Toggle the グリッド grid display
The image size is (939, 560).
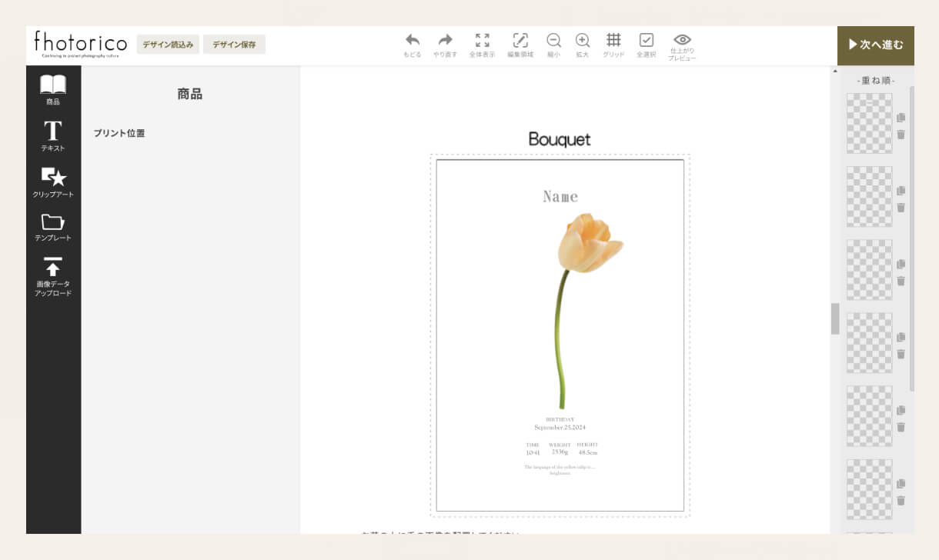(613, 41)
